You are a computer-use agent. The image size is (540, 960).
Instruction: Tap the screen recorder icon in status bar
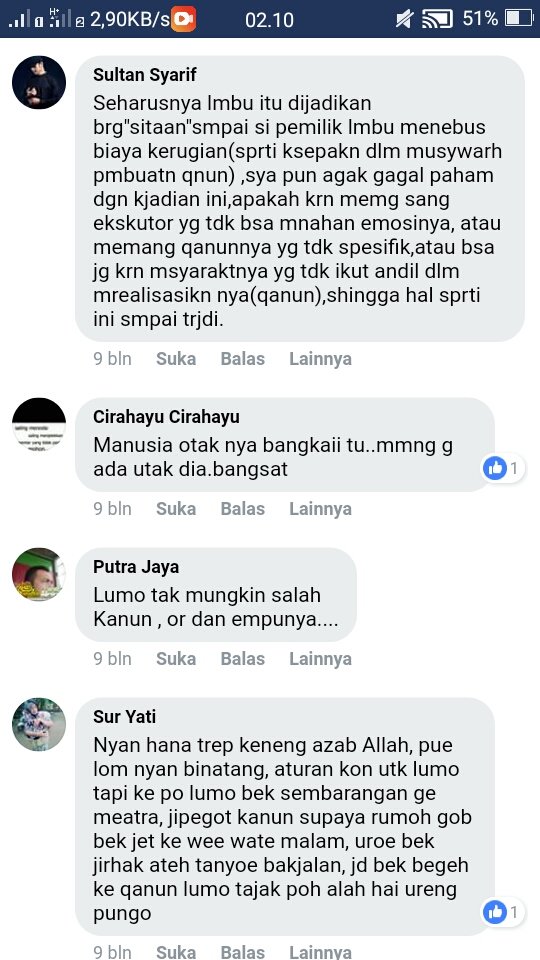183,19
